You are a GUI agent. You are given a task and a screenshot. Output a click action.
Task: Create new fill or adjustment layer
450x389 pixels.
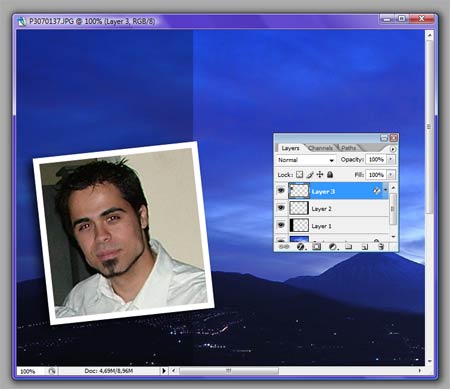[x=333, y=246]
